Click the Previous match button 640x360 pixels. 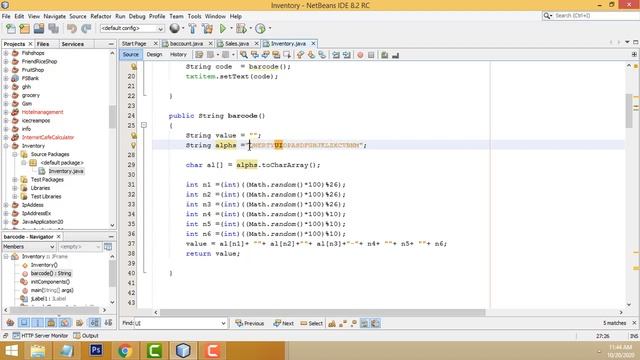pos(249,323)
